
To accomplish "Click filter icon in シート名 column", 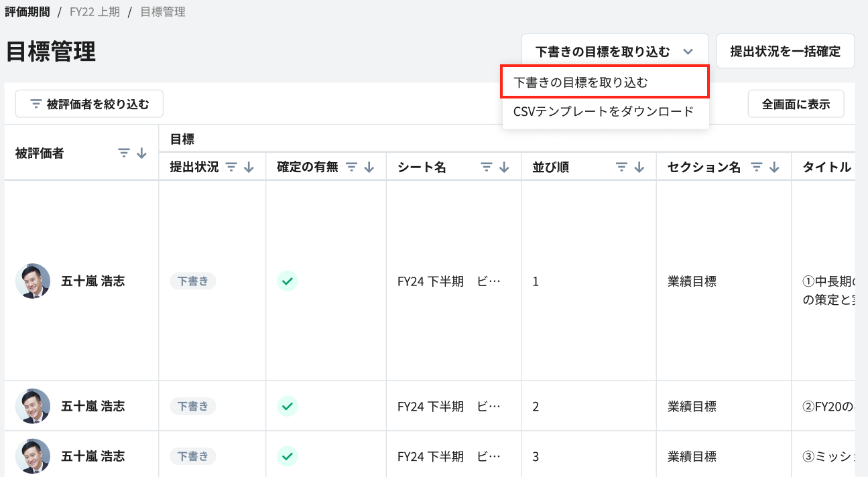I will 487,167.
